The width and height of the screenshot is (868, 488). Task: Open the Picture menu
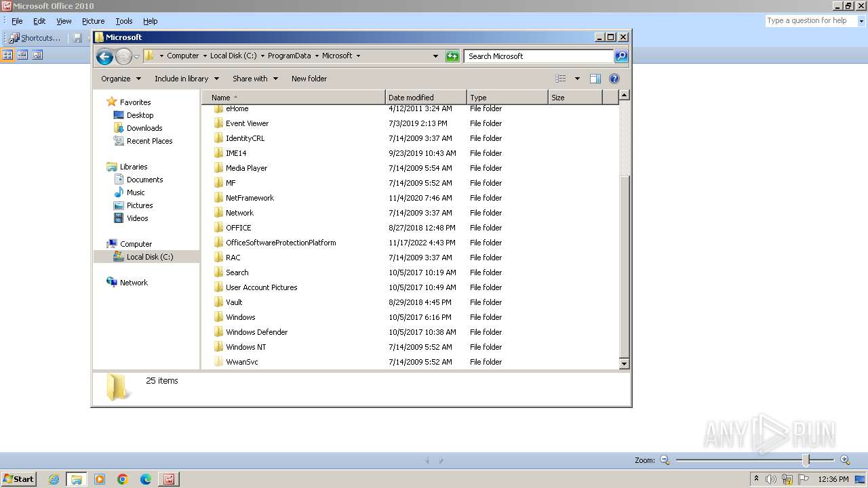click(93, 21)
